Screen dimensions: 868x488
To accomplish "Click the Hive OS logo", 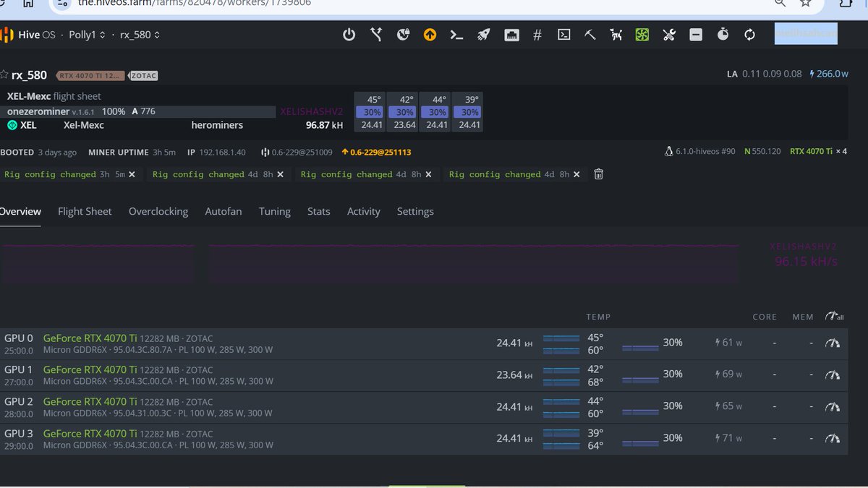I will tap(28, 35).
